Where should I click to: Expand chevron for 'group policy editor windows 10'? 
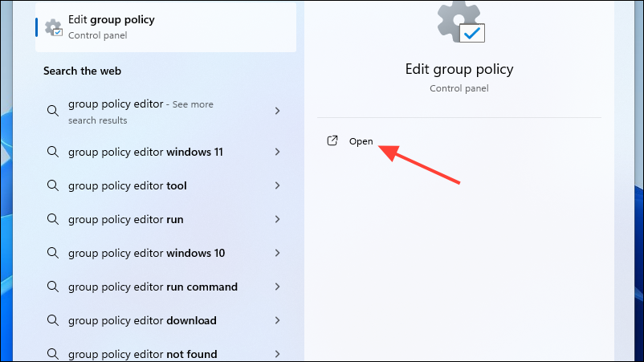pos(278,253)
